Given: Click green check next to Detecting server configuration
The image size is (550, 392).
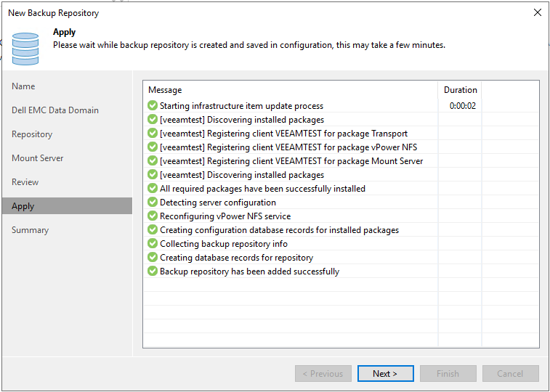Looking at the screenshot, I should (x=153, y=203).
